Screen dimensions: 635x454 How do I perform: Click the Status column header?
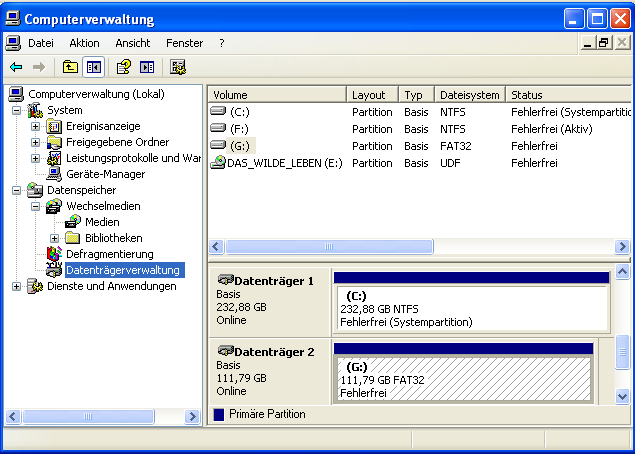tap(560, 95)
